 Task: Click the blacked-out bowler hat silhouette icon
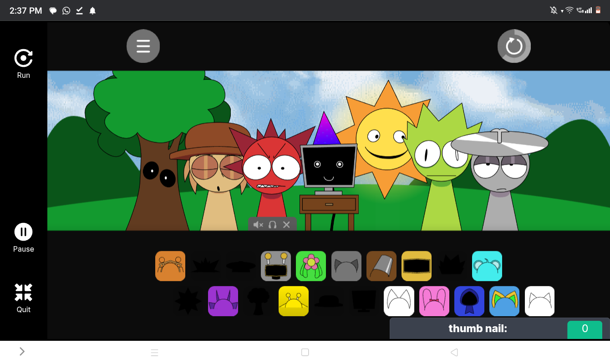click(x=329, y=301)
